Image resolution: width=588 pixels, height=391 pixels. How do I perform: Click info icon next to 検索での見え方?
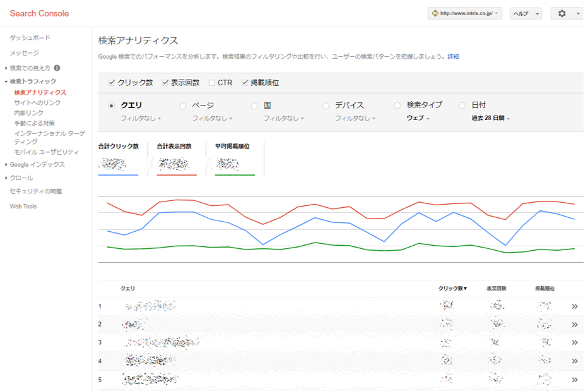[57, 68]
